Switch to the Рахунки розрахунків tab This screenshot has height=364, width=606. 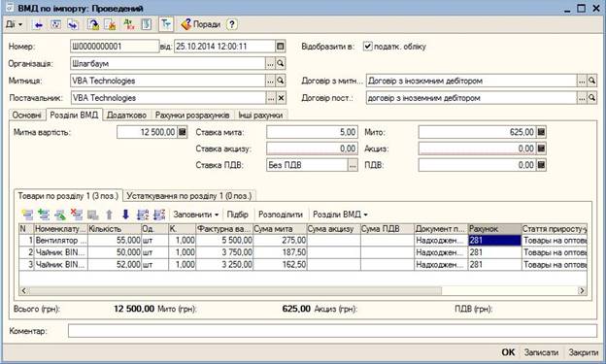[x=192, y=116]
